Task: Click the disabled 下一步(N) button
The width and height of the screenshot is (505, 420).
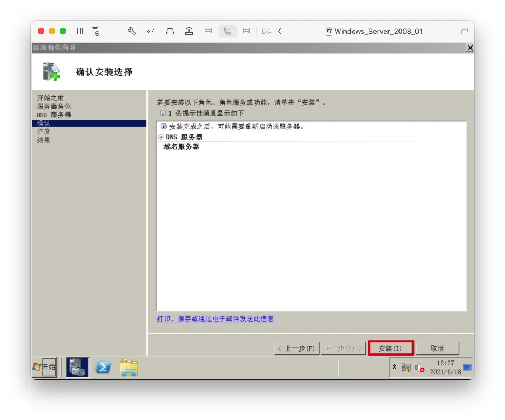Action: (x=343, y=348)
